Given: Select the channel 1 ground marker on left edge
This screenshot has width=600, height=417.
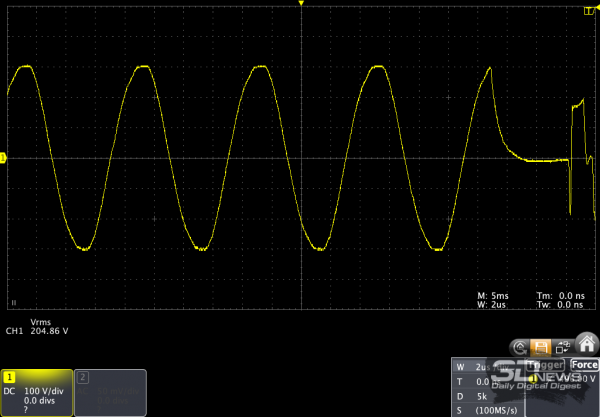Looking at the screenshot, I should [3, 157].
